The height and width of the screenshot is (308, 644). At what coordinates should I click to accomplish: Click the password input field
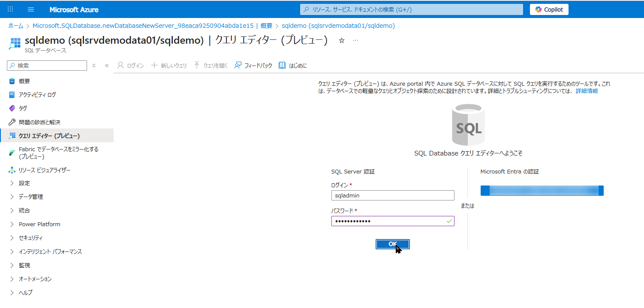point(388,221)
